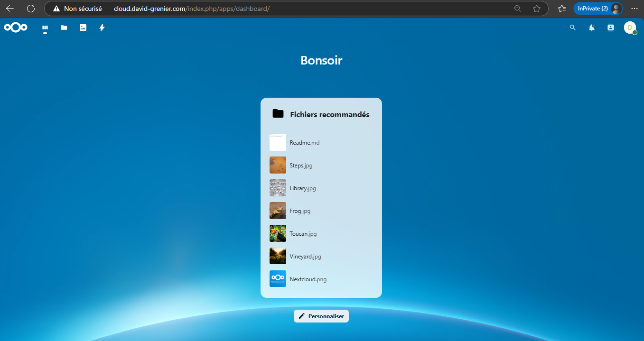Click the Fichiers recommandés widget title

click(330, 114)
